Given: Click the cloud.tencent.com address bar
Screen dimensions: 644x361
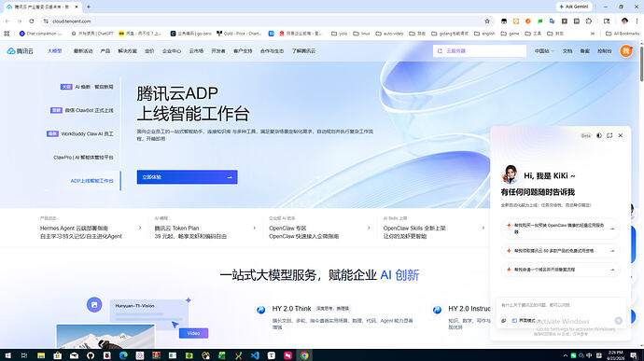Looking at the screenshot, I should (263, 21).
